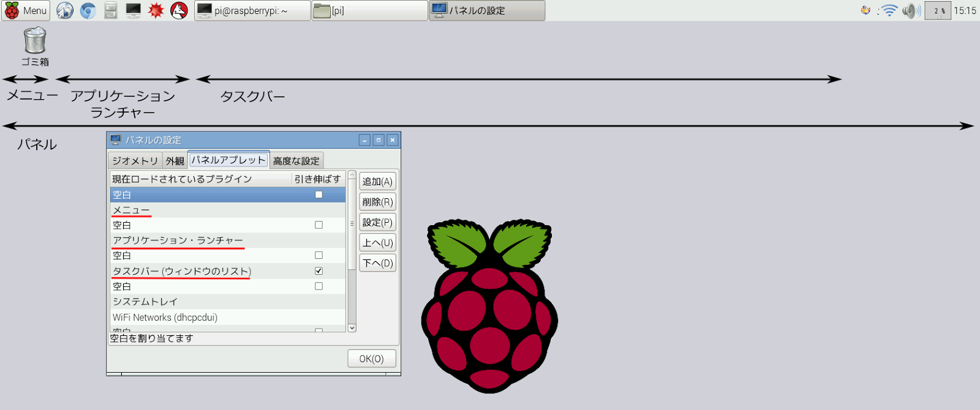Move plugin down with 下へ(D) button
This screenshot has width=980, height=410.
(x=377, y=263)
